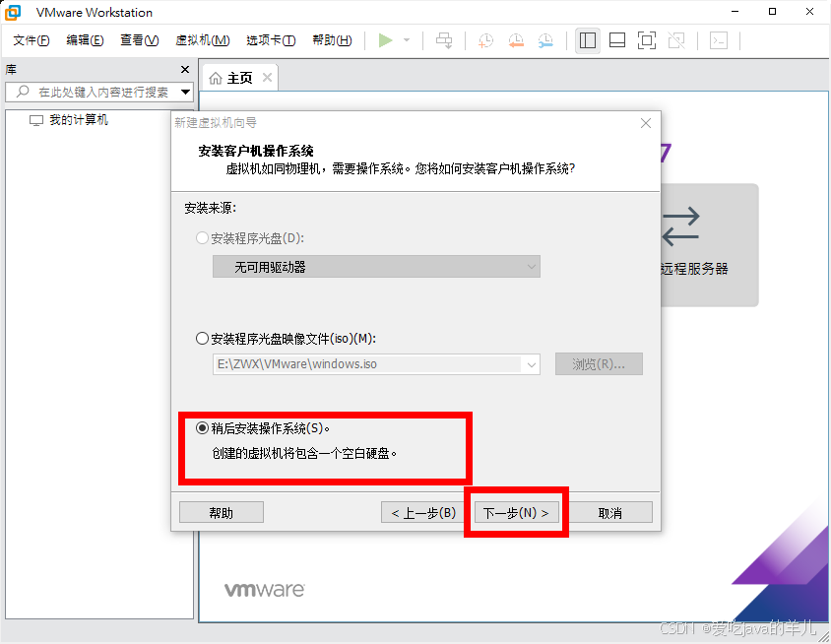Select 安装程序光盘(D) radio button
831x644 pixels.
[x=202, y=238]
